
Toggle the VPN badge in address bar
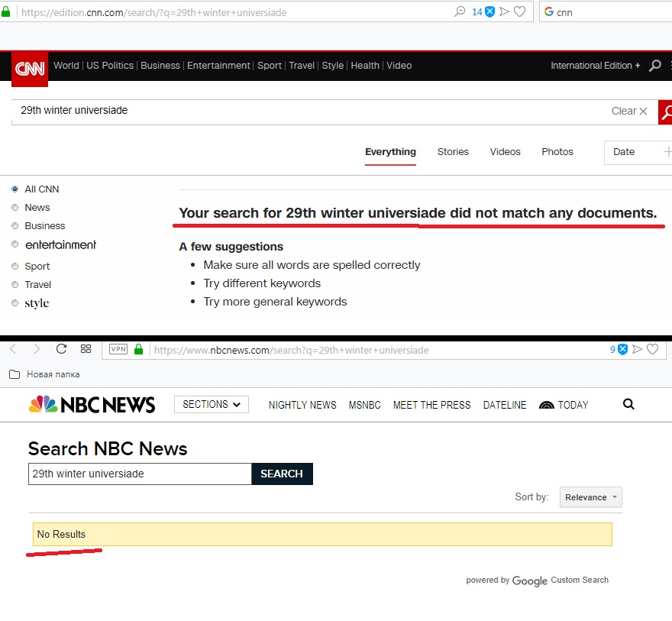click(x=118, y=349)
